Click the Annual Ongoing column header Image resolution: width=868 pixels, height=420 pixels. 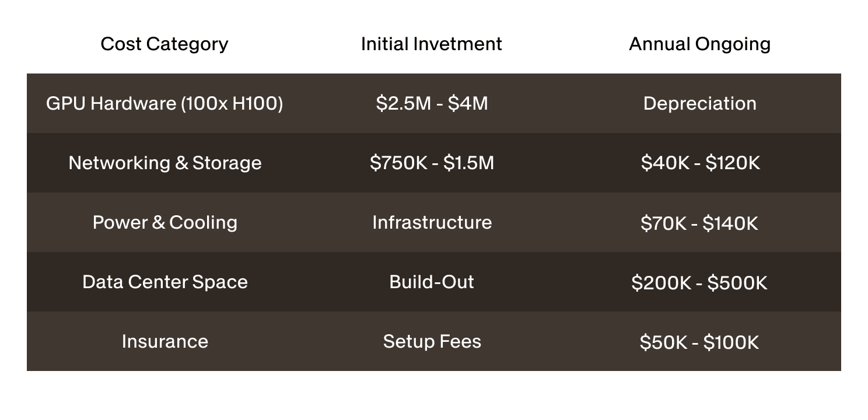[x=699, y=44]
